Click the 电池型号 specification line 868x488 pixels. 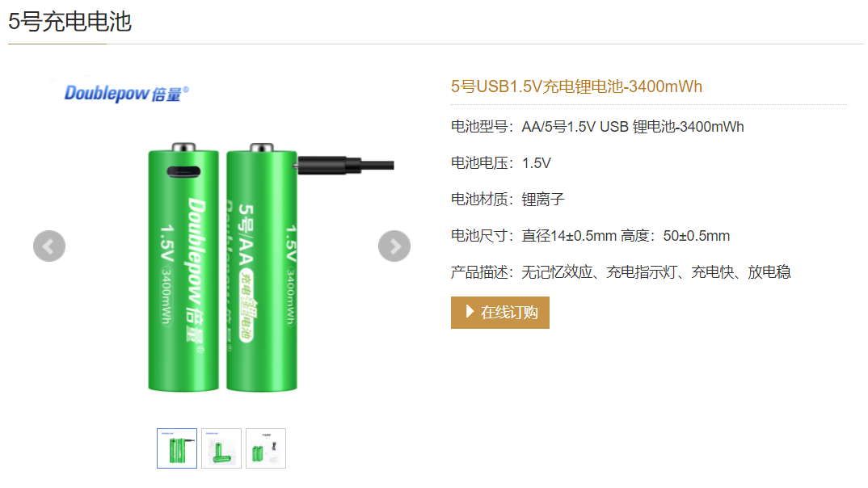[x=597, y=127]
